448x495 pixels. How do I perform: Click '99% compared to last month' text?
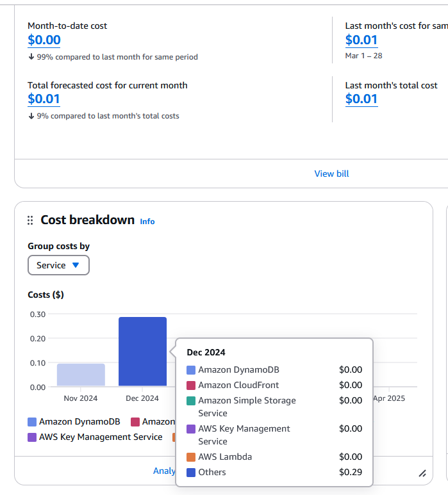click(x=117, y=57)
